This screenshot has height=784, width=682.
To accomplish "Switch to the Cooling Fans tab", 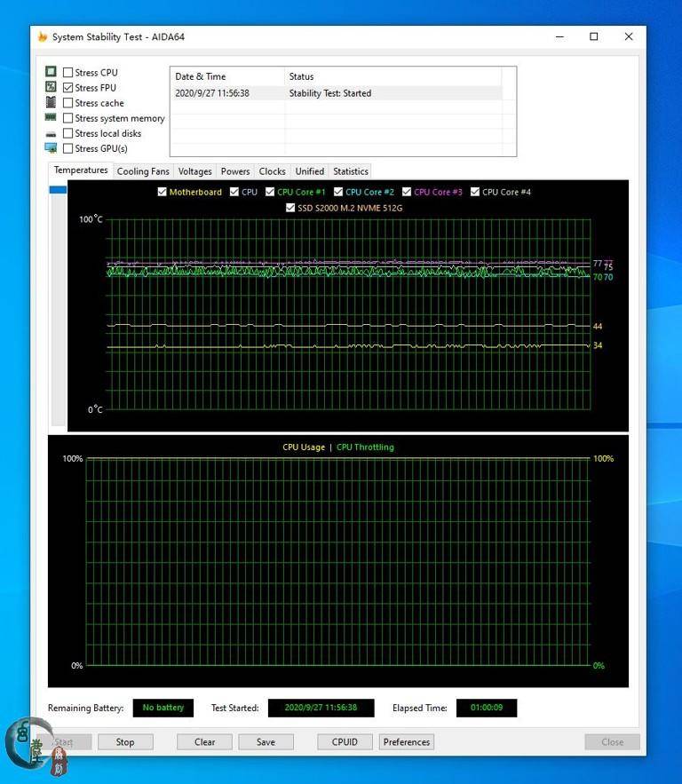I will (x=143, y=171).
